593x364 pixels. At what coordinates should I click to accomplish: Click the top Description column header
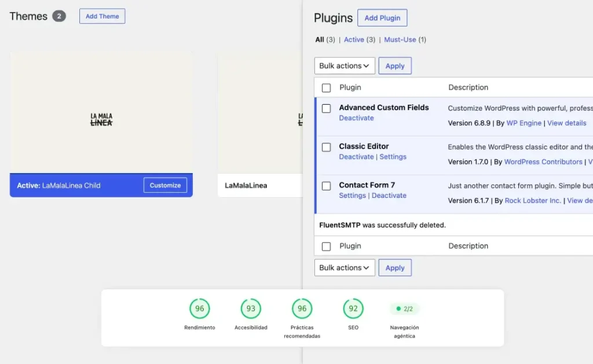click(x=468, y=87)
